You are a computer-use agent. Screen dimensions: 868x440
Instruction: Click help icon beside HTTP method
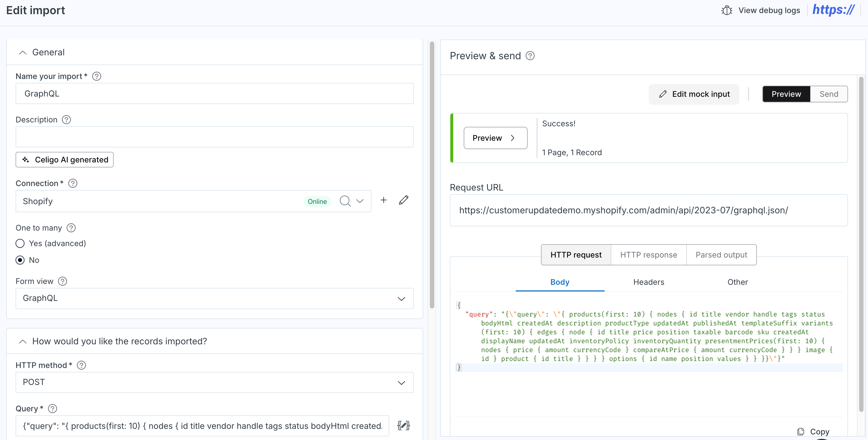[x=81, y=365]
